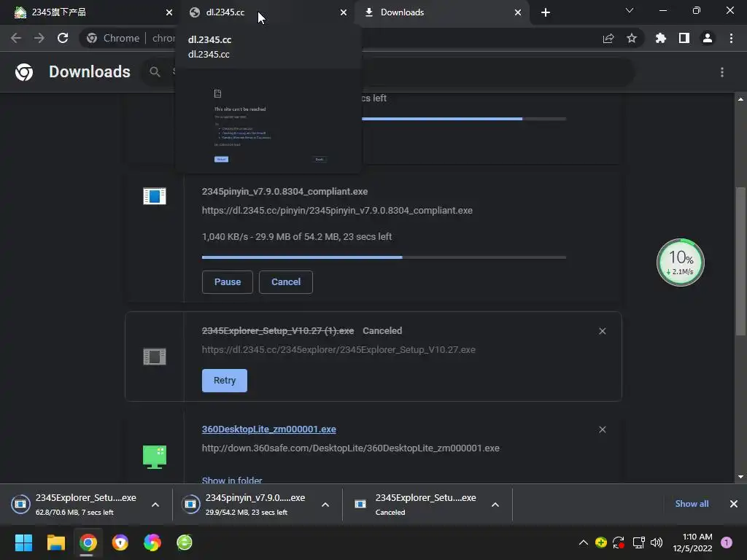Go forward to next page
Viewport: 747px width, 560px height.
[39, 38]
